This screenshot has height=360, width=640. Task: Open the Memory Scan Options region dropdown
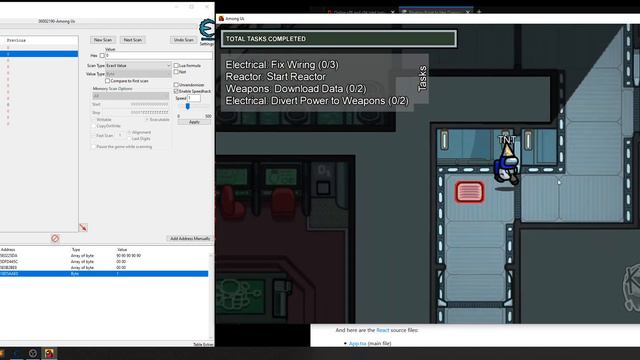[130, 96]
